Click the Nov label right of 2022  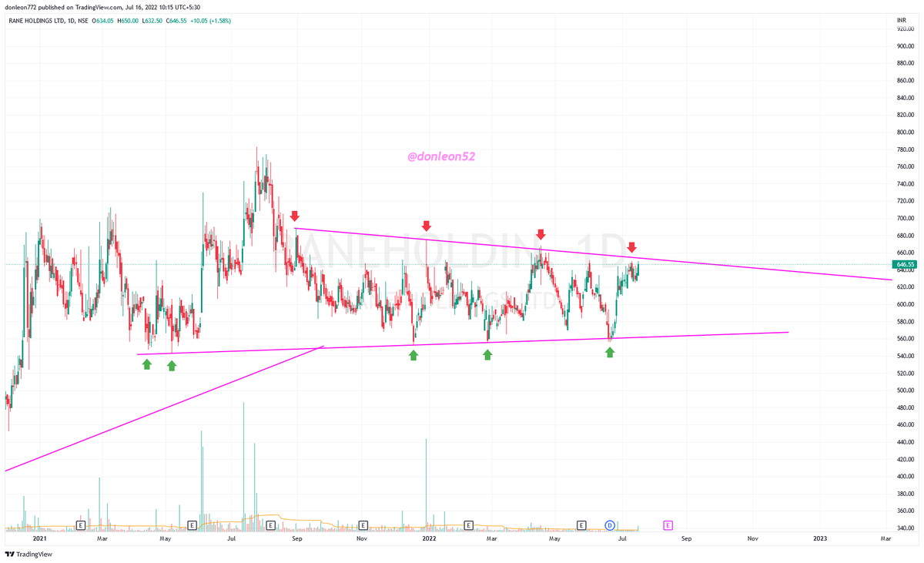[752, 540]
